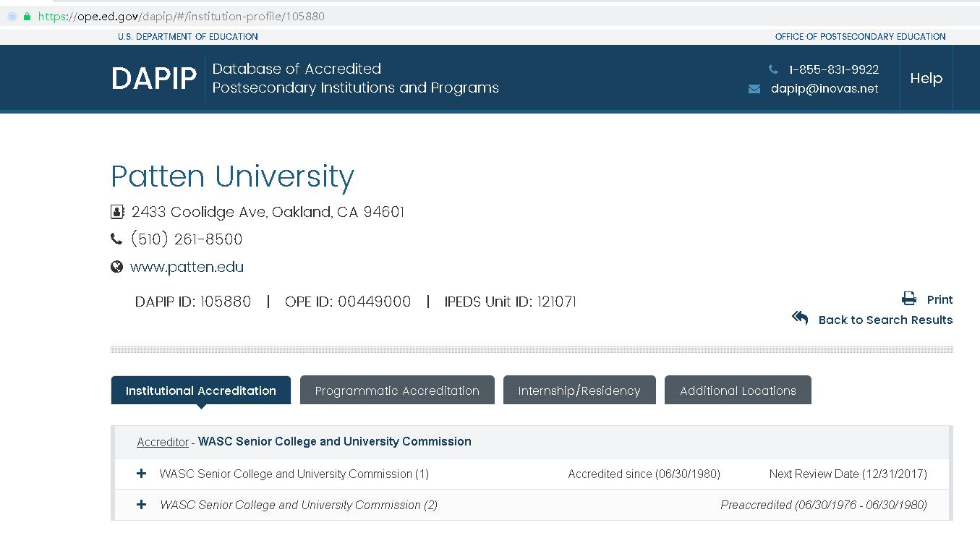
Task: Click the printer icon
Action: click(909, 299)
